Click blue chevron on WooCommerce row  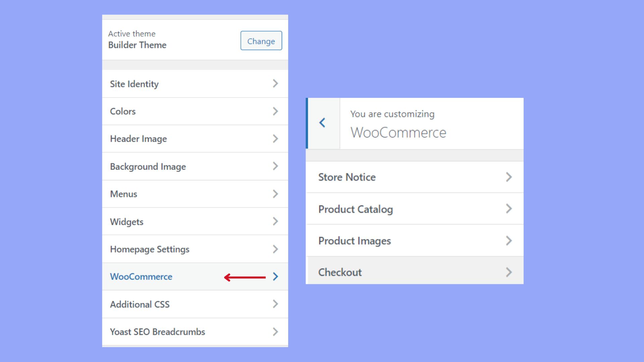pyautogui.click(x=275, y=277)
